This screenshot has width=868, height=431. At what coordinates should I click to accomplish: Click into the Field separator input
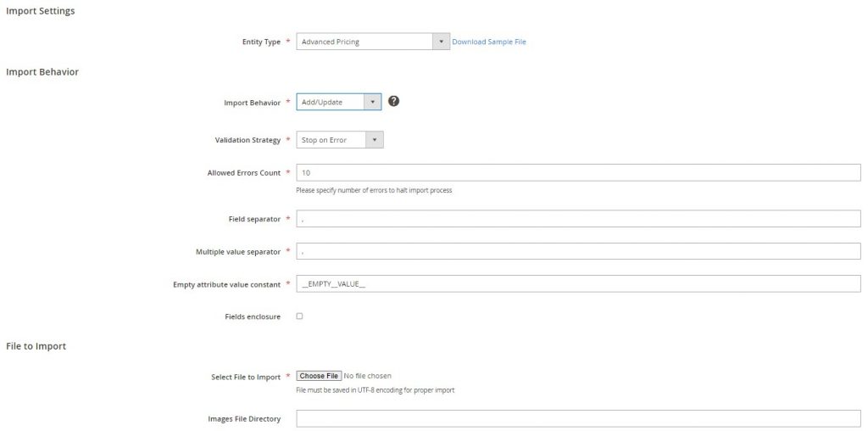coord(578,219)
